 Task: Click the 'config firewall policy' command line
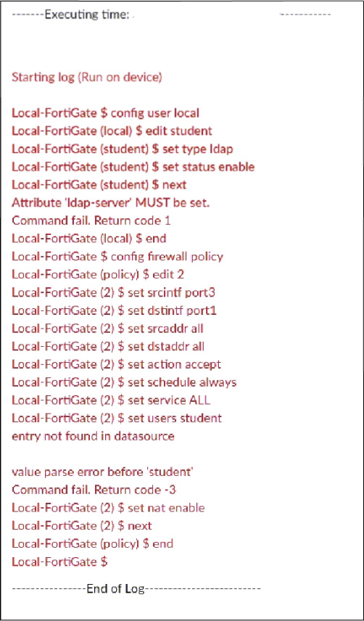pos(117,257)
